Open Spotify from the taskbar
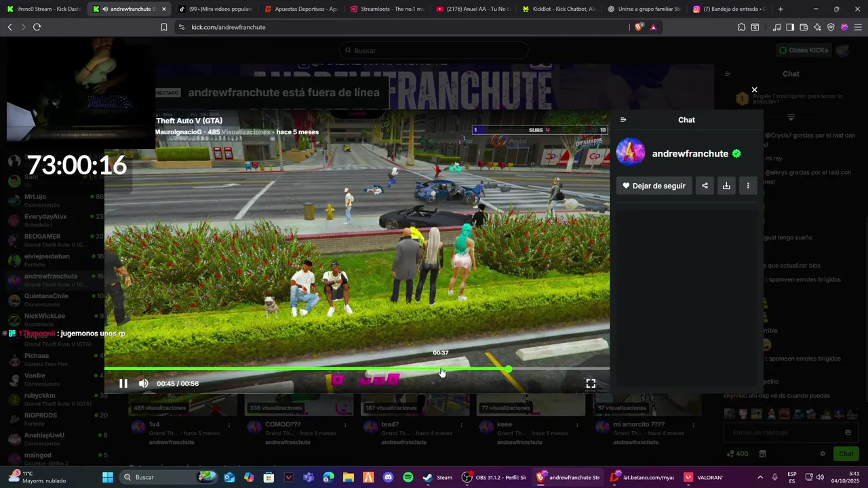The width and height of the screenshot is (868, 488). coord(408,477)
